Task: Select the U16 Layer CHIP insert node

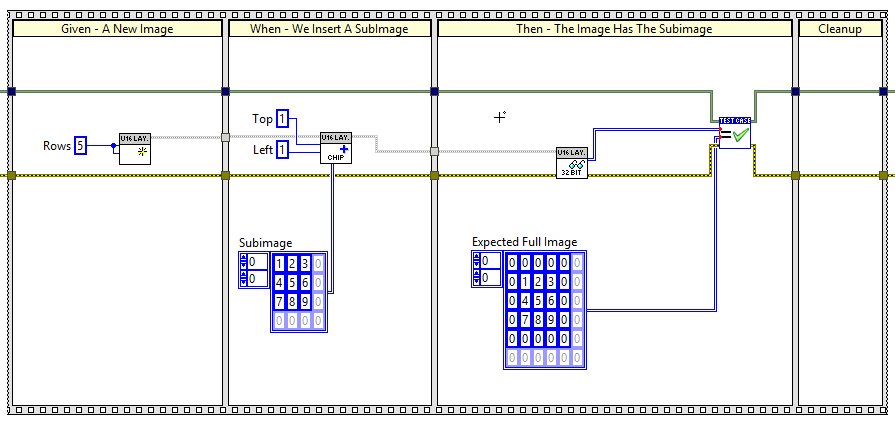Action: click(336, 146)
